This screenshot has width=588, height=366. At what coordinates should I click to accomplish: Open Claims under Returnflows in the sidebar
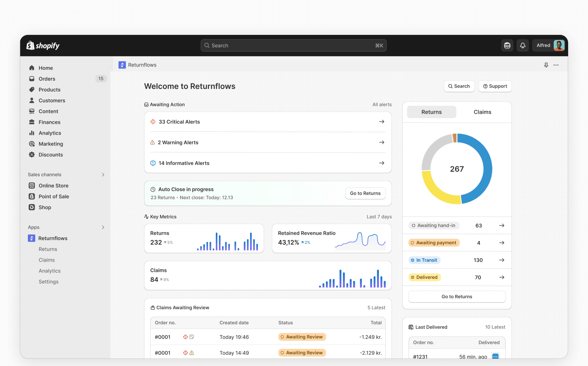(x=47, y=260)
